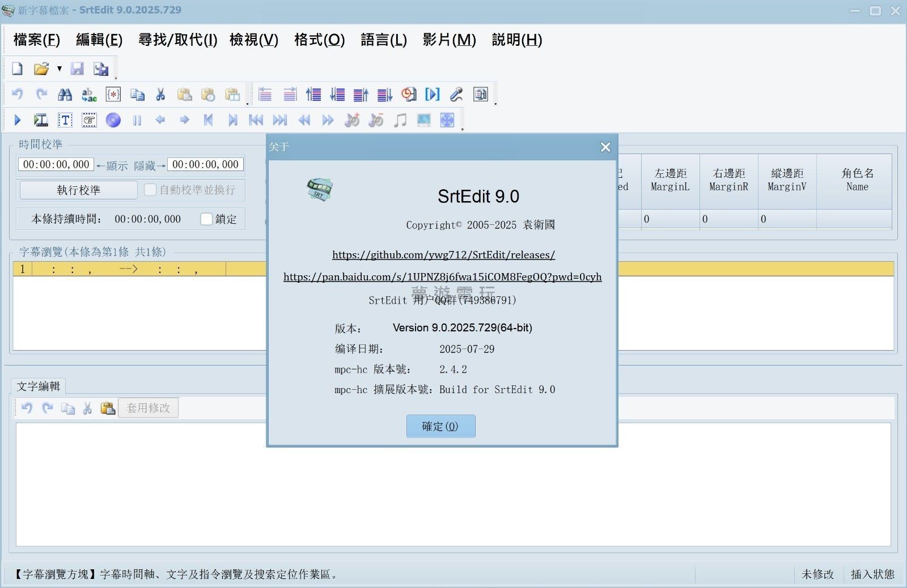
Task: Click the volume up music icon
Action: [x=352, y=120]
